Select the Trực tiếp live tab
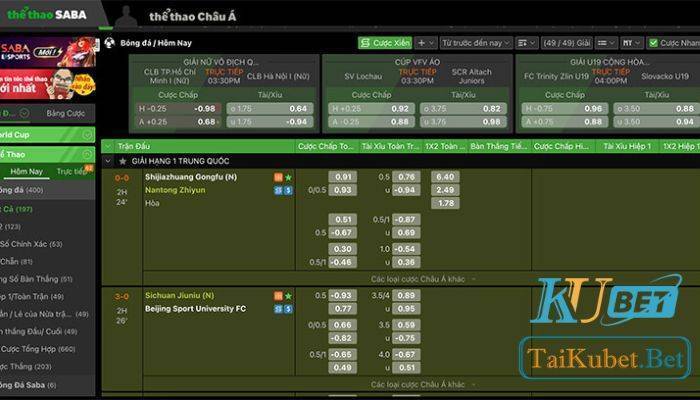Viewport: 700px width, 400px height. coord(71,171)
